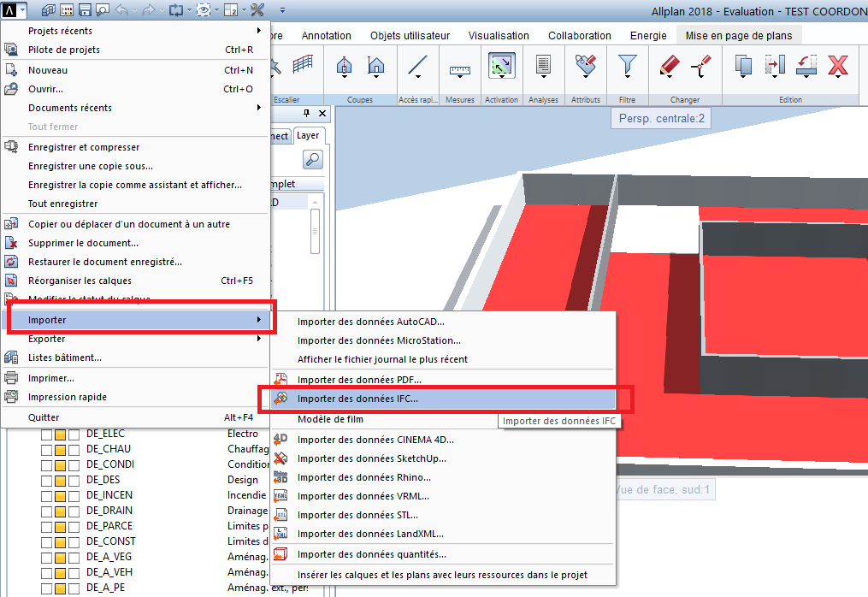Screen dimensions: 868x597
Task: Click the second house section icon in Coupes
Action: tap(376, 65)
